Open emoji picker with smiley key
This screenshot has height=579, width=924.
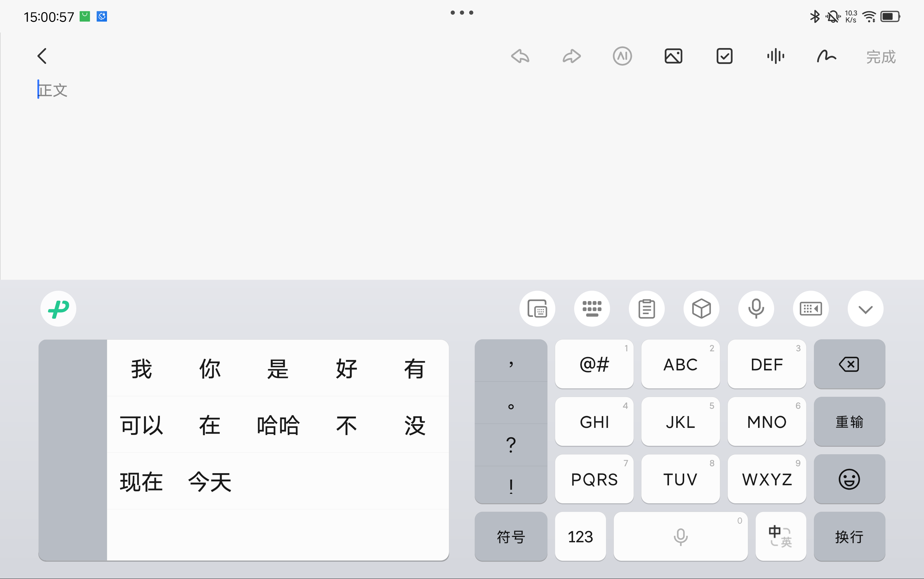pos(849,479)
